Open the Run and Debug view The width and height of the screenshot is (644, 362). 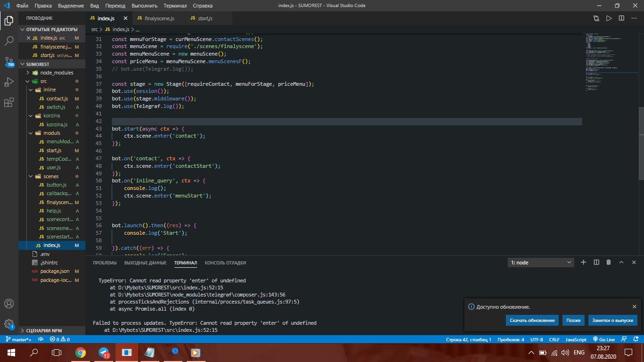(9, 82)
